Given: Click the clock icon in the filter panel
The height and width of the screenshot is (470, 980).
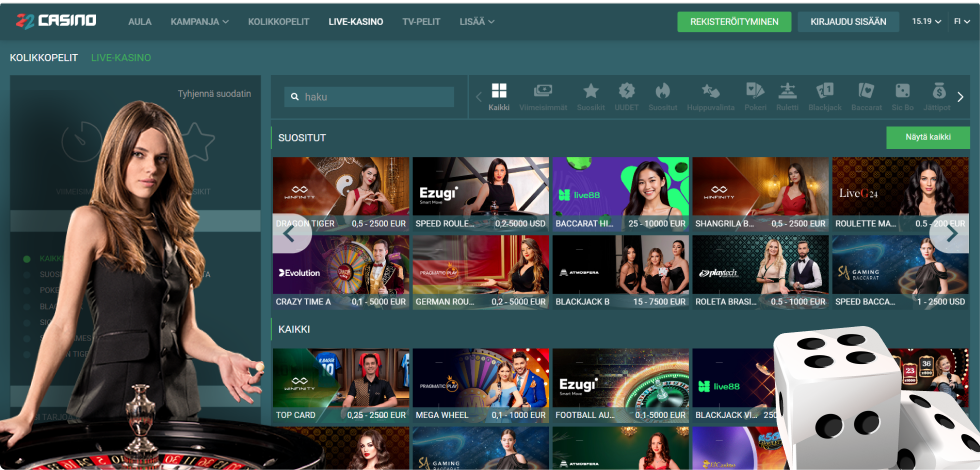Looking at the screenshot, I should pos(82,142).
